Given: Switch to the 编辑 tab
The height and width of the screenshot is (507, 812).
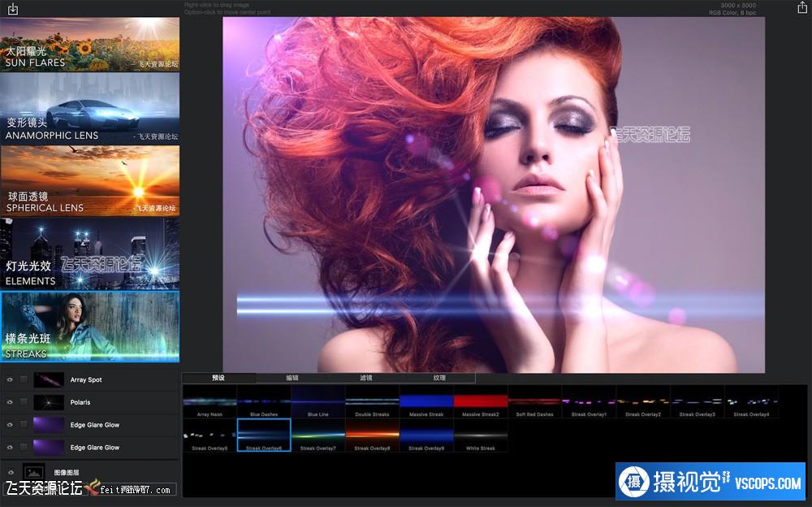Looking at the screenshot, I should [292, 378].
